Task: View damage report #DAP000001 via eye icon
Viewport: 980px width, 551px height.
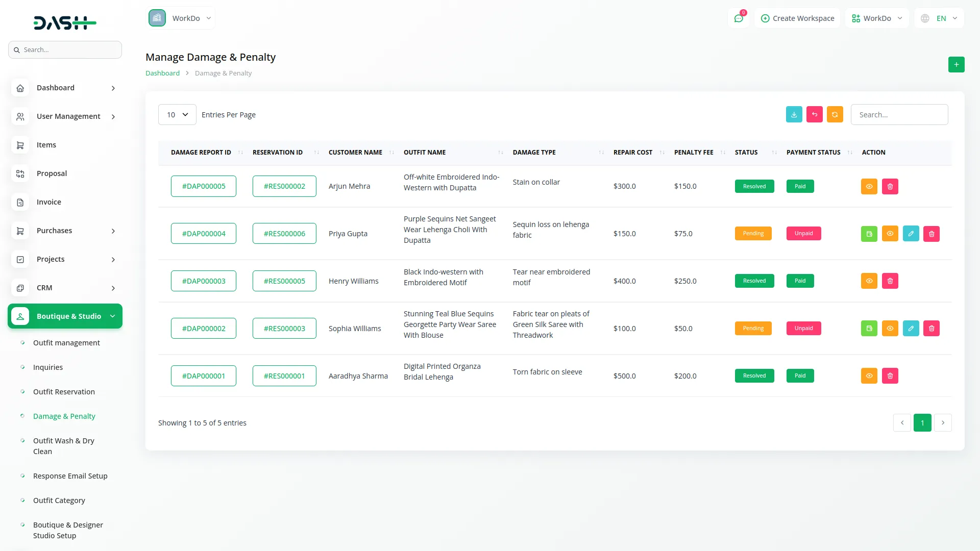Action: pyautogui.click(x=869, y=376)
